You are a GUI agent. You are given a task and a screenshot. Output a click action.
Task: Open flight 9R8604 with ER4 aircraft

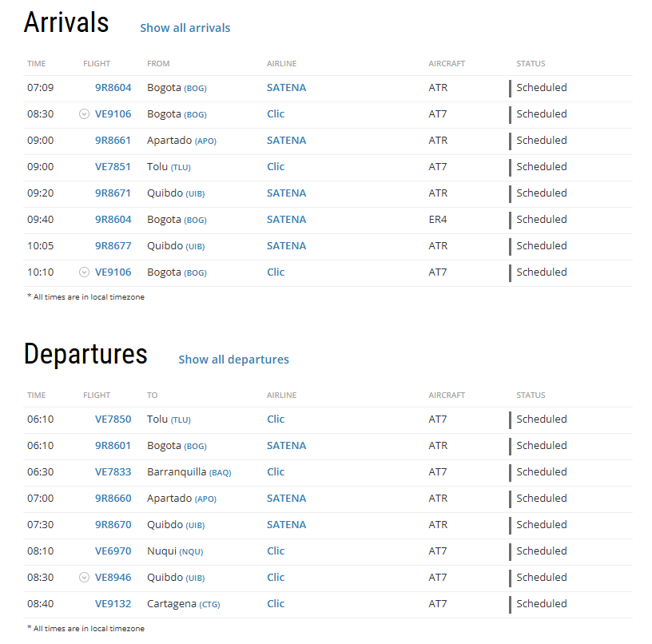click(113, 220)
